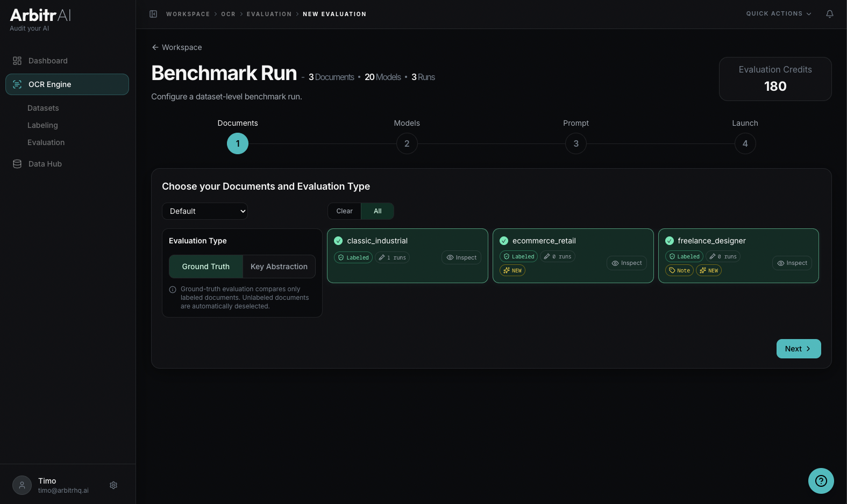Open settings gear next to Timo
This screenshot has width=847, height=504.
(x=113, y=485)
